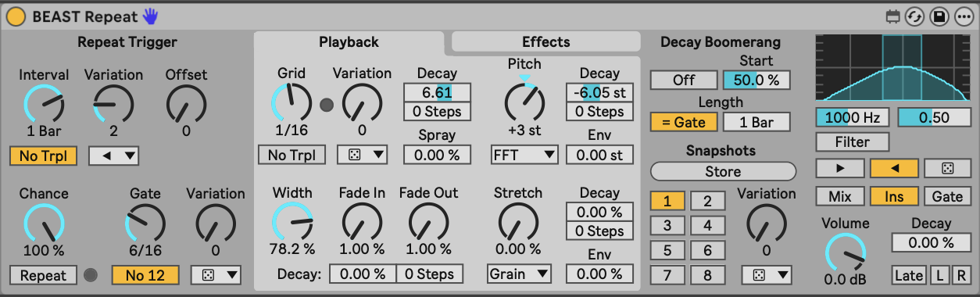Screen dimensions: 980x297
Task: Click the Repeat Trigger Variation knob
Action: (113, 103)
